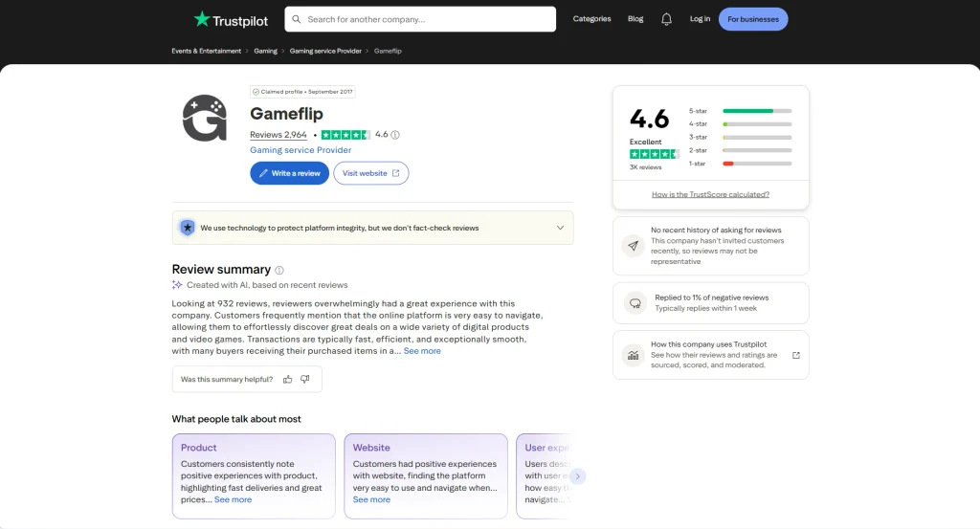This screenshot has height=529, width=980.
Task: Click Log in
Action: [700, 19]
